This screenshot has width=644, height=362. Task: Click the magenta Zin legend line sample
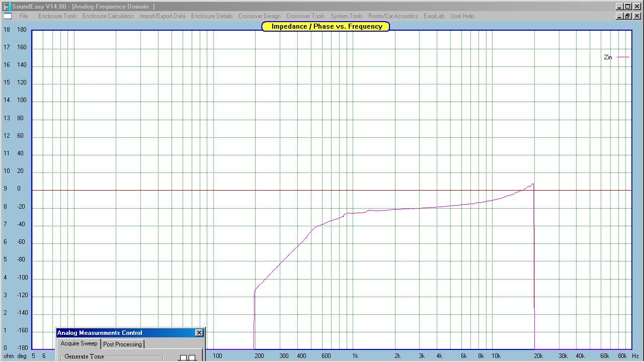623,57
